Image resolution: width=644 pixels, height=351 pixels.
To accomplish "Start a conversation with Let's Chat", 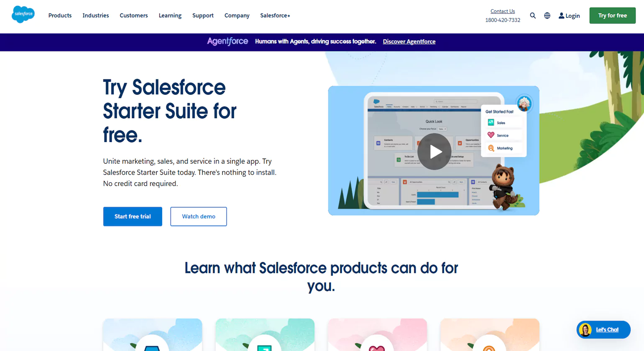I will pos(606,330).
